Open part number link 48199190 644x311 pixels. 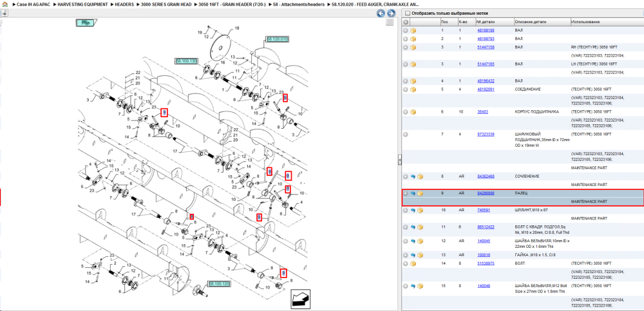point(486,30)
